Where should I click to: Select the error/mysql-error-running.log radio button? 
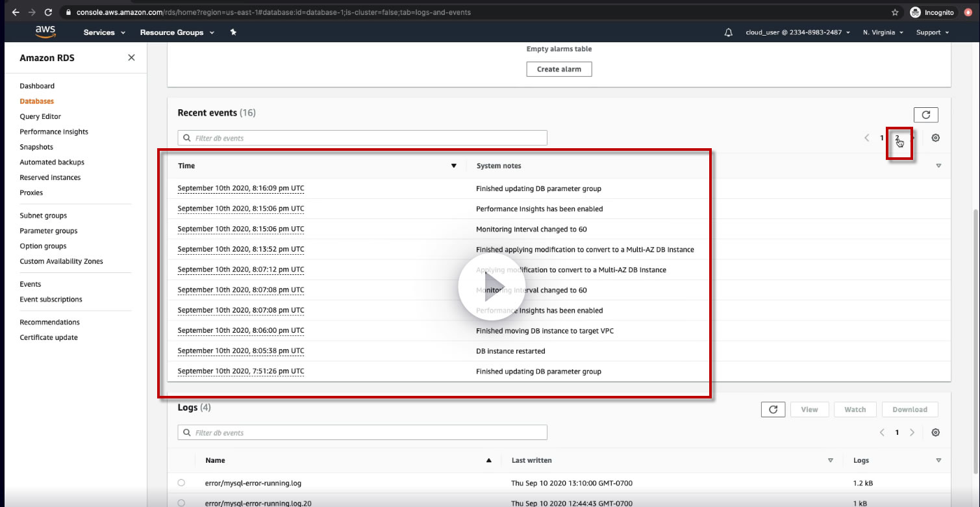(x=181, y=483)
